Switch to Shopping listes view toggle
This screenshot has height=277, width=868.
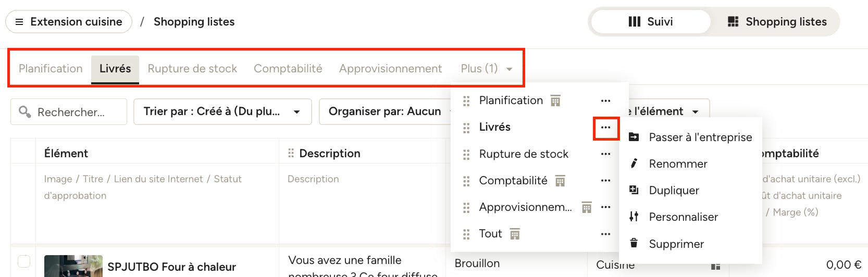(777, 22)
